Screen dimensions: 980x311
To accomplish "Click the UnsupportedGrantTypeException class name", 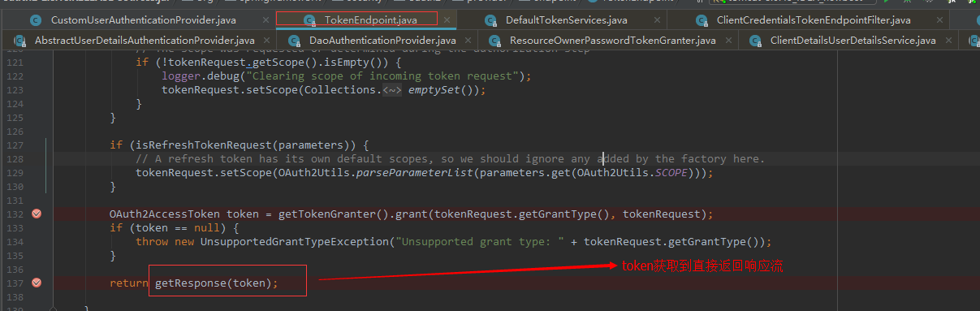I will click(294, 241).
